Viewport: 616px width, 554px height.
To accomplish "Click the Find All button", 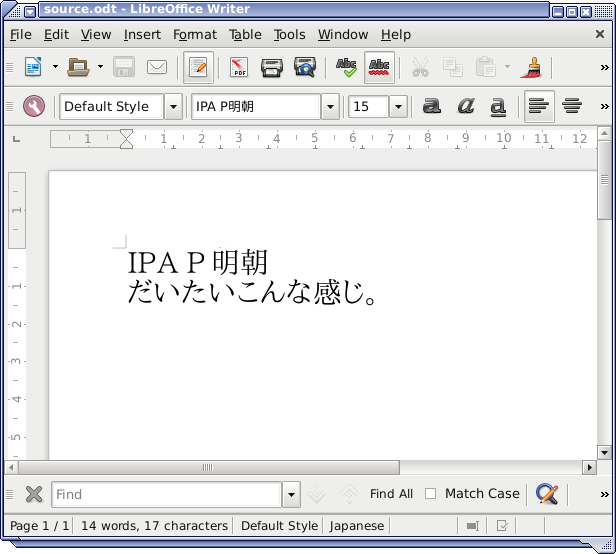I will click(391, 493).
